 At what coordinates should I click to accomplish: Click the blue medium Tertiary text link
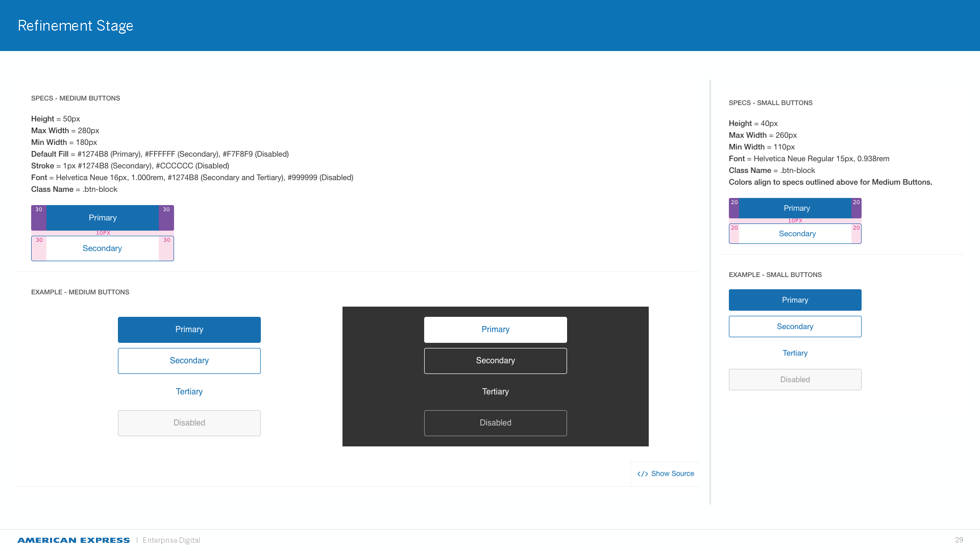pyautogui.click(x=189, y=392)
